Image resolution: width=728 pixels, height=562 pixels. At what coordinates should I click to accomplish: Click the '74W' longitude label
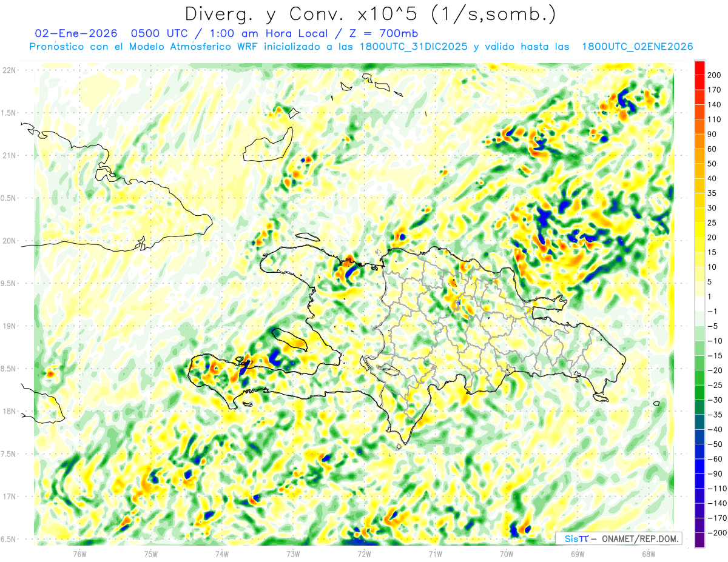221,554
